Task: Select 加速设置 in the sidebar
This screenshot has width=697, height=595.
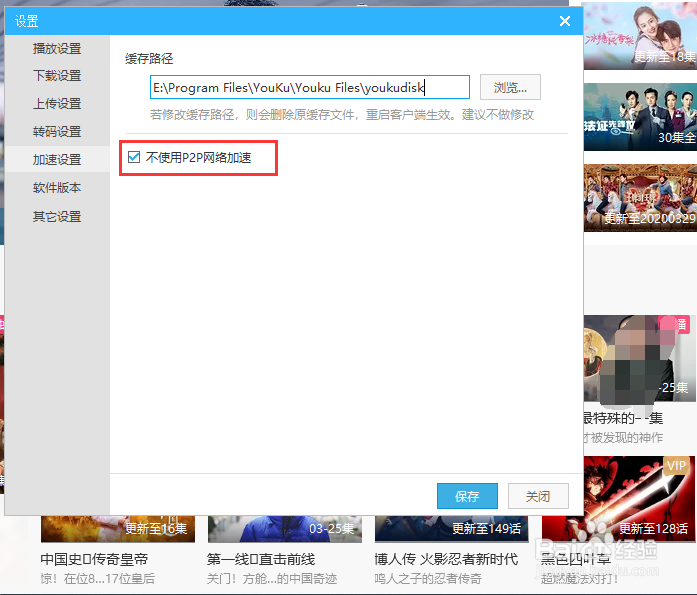Action: 57,160
